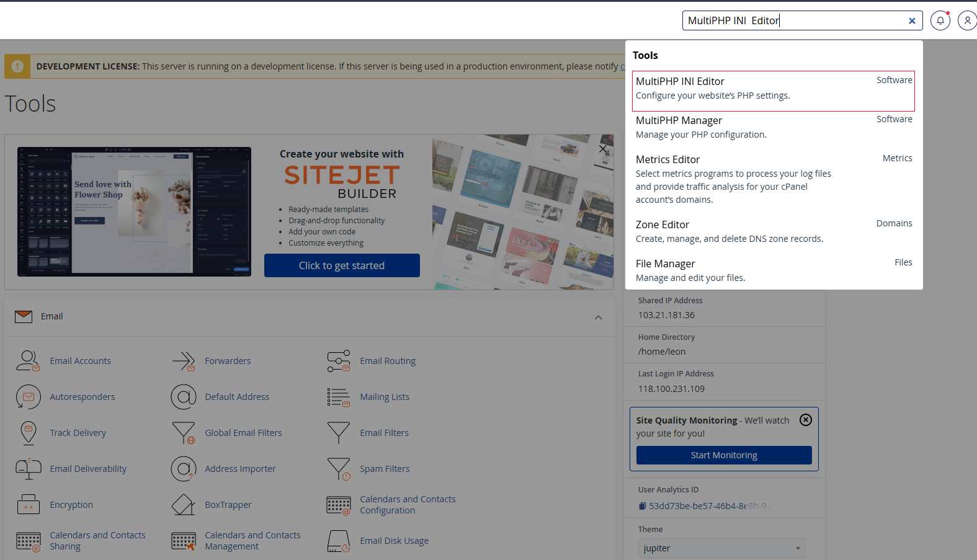Open the user account menu icon
Screen dimensions: 977x560
[x=968, y=20]
